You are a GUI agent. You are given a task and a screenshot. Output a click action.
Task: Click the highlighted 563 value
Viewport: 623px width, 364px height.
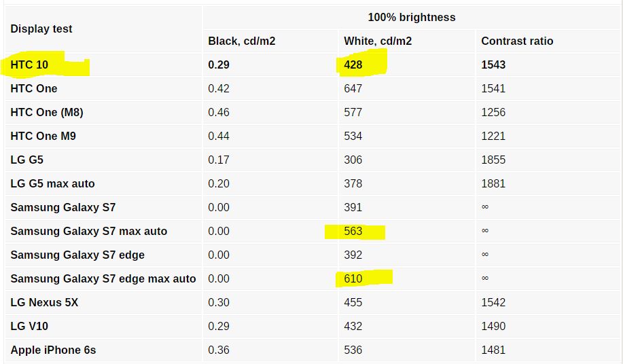pos(353,232)
